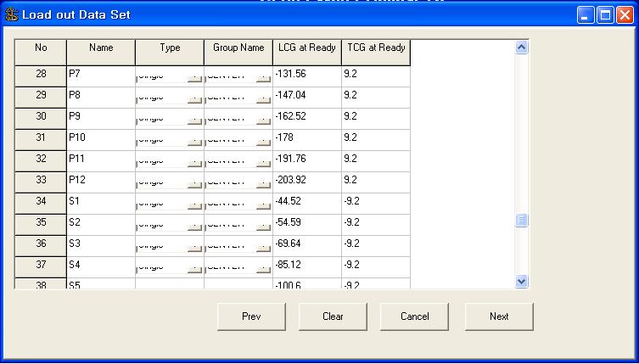Select the LCG at Ready column header

click(306, 48)
